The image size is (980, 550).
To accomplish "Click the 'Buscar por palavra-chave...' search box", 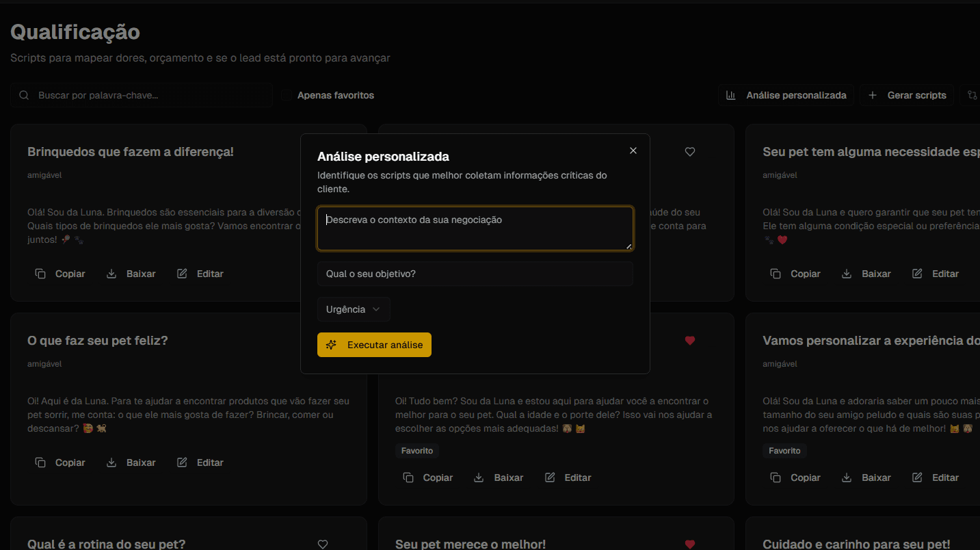I will click(141, 95).
